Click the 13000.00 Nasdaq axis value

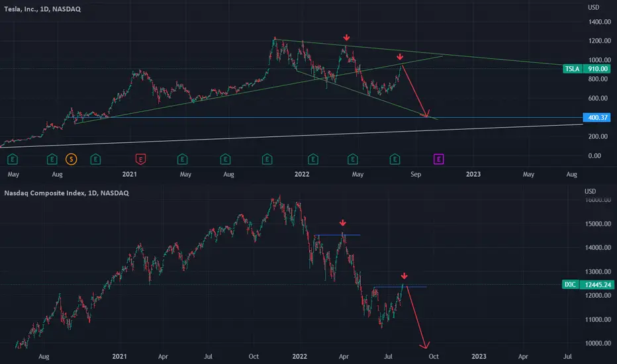pyautogui.click(x=598, y=271)
